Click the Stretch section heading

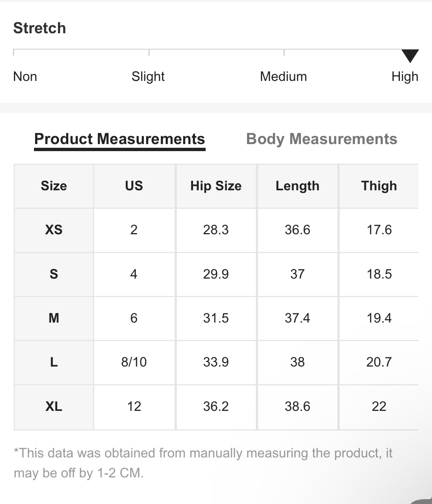(x=40, y=28)
